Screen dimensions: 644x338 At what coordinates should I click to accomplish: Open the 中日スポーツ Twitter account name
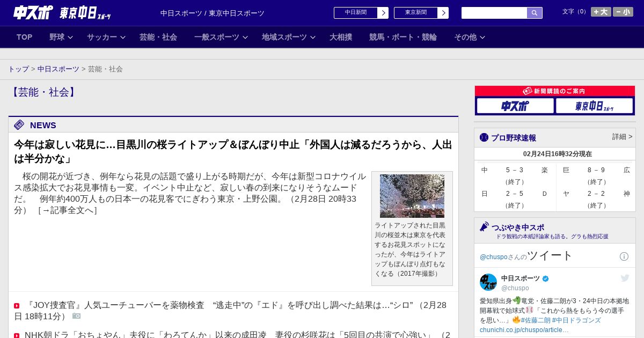pos(521,278)
